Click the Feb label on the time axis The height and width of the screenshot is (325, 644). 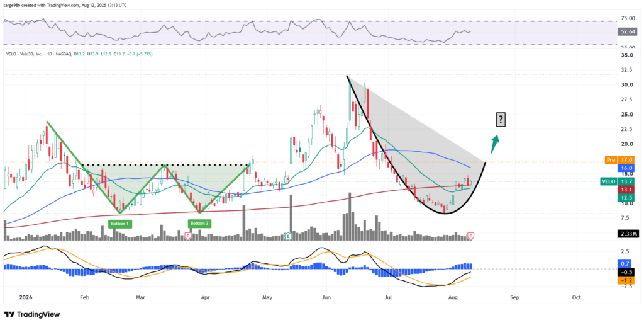coord(84,297)
